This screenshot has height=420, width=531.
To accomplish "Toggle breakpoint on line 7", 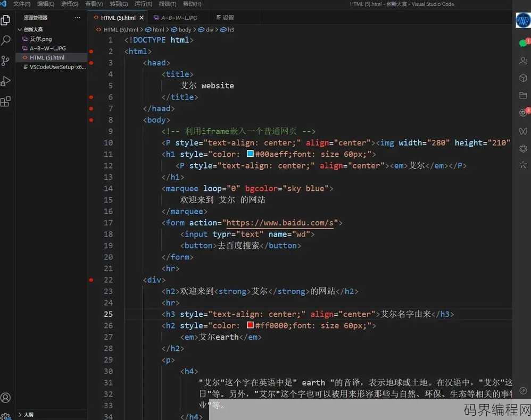I will click(x=91, y=108).
